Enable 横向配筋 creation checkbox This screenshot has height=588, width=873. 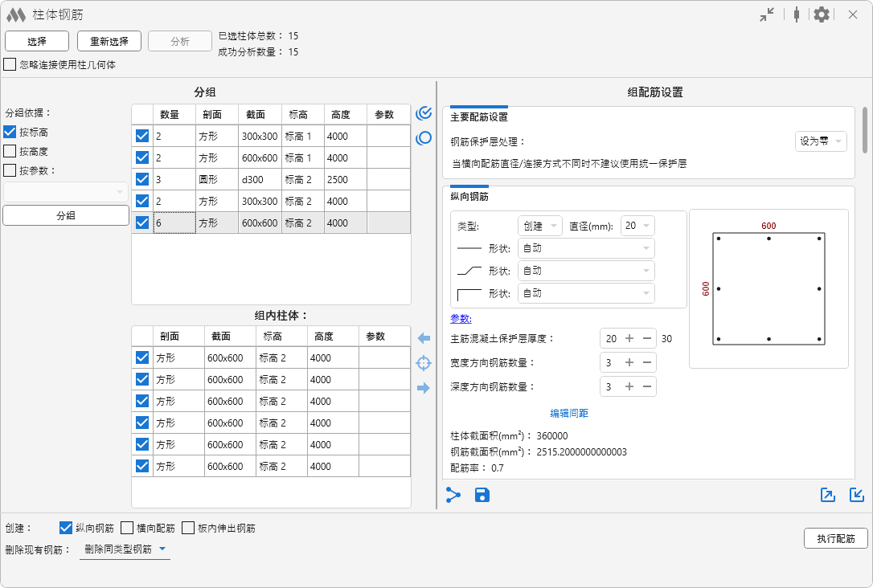click(128, 528)
